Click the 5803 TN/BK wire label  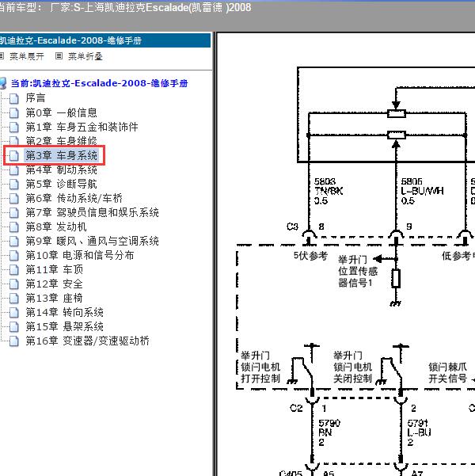(x=329, y=191)
